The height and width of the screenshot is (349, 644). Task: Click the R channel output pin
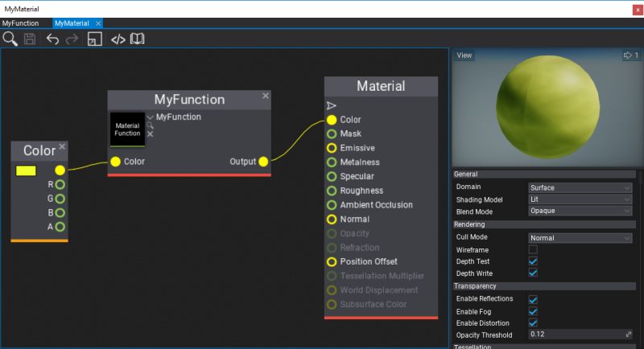pyautogui.click(x=60, y=184)
